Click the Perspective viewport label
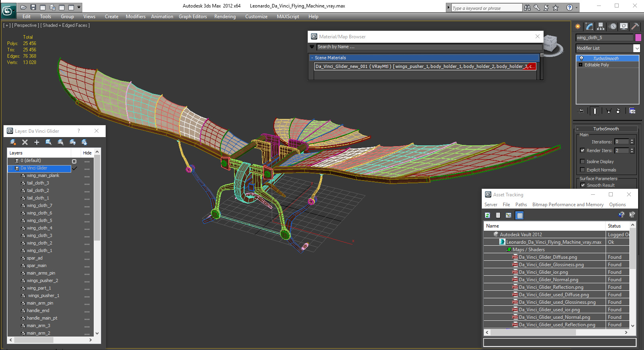Screen dimensions: 644x350 pyautogui.click(x=25, y=25)
